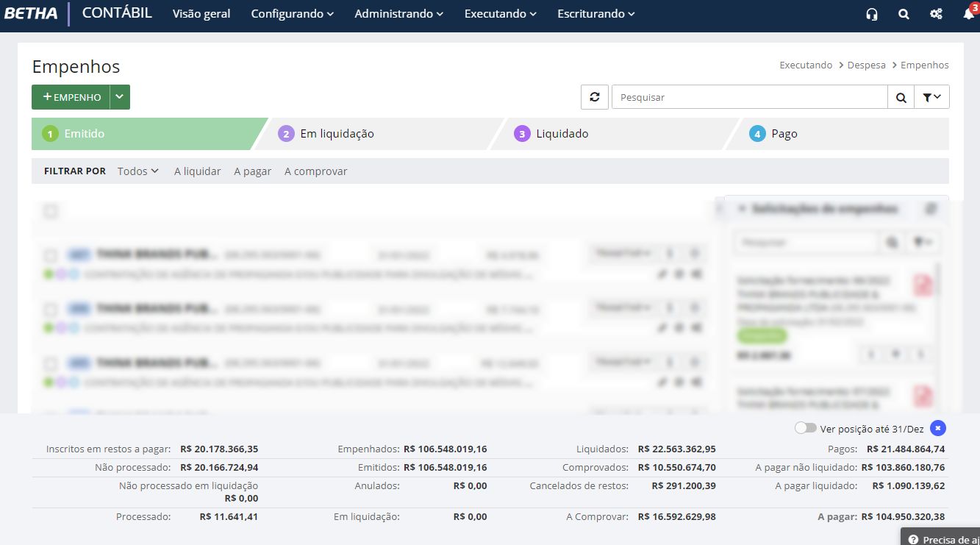Click the FILTRAR POR label

click(75, 171)
